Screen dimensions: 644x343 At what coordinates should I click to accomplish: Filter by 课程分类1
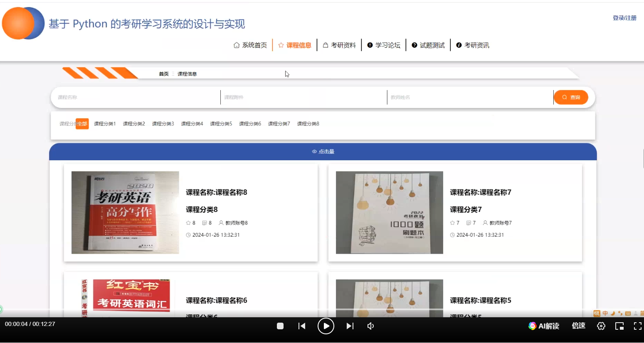coord(105,124)
